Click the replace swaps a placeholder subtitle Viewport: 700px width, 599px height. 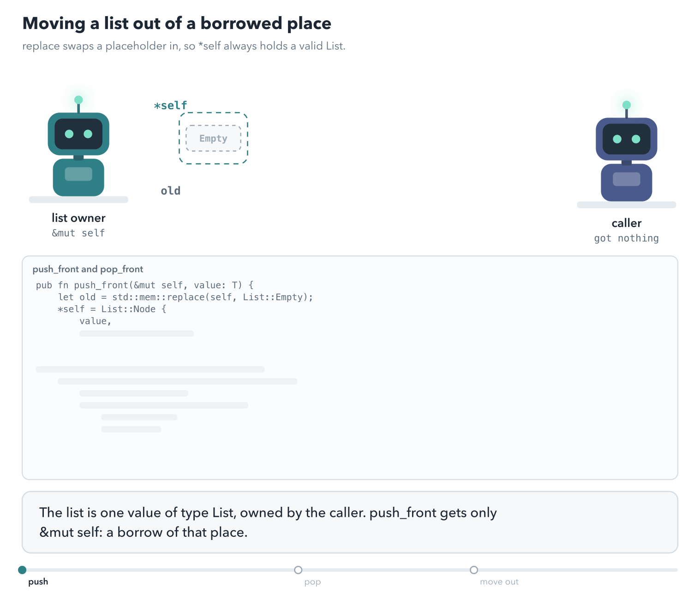click(x=184, y=46)
